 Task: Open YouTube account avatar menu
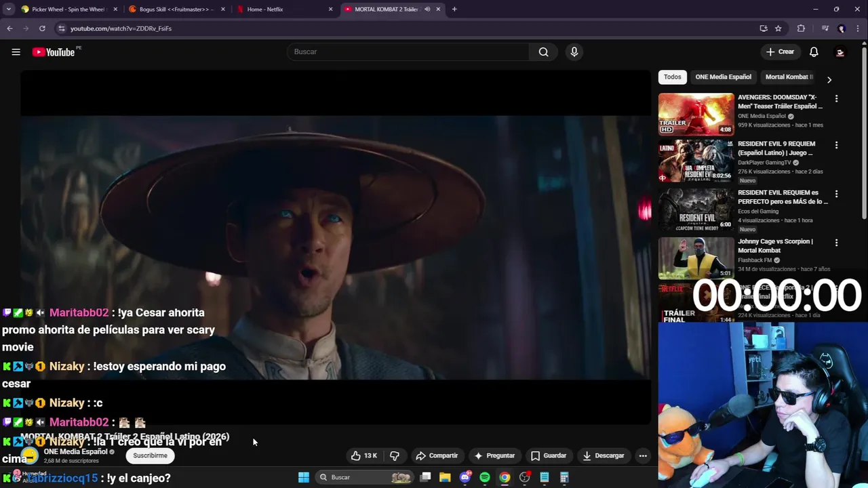[x=840, y=52]
